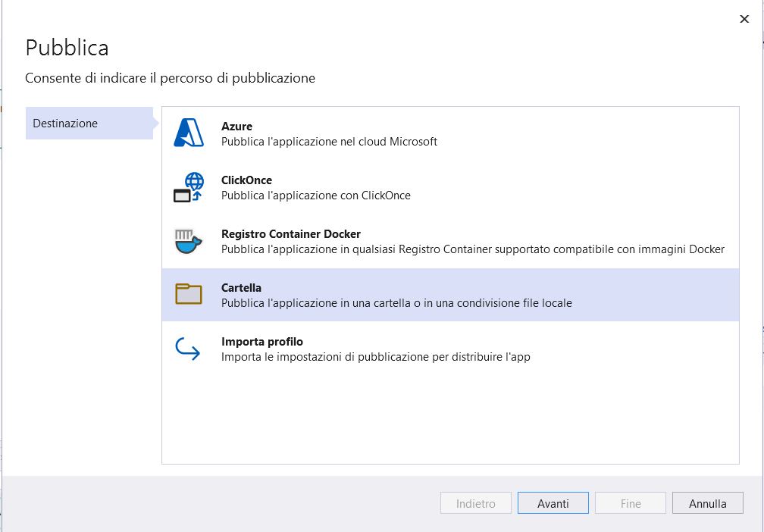Select the Azure title text
This screenshot has width=764, height=532.
236,126
